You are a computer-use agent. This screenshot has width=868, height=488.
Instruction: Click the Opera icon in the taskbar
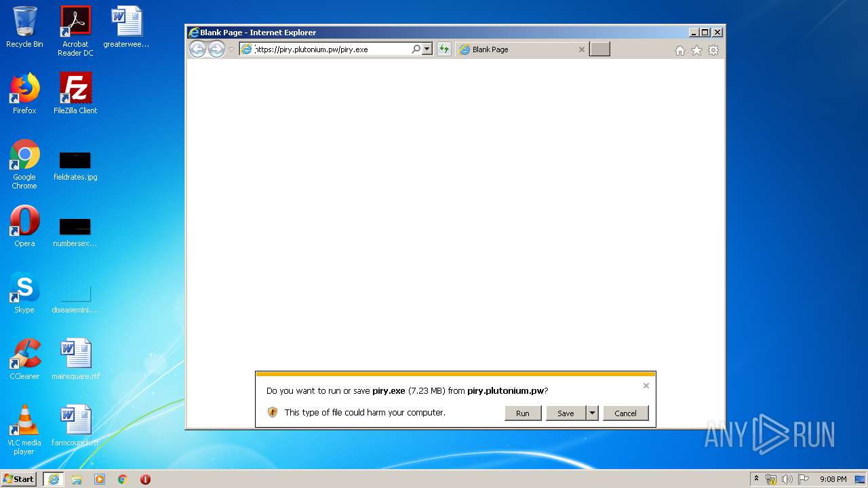pyautogui.click(x=145, y=479)
